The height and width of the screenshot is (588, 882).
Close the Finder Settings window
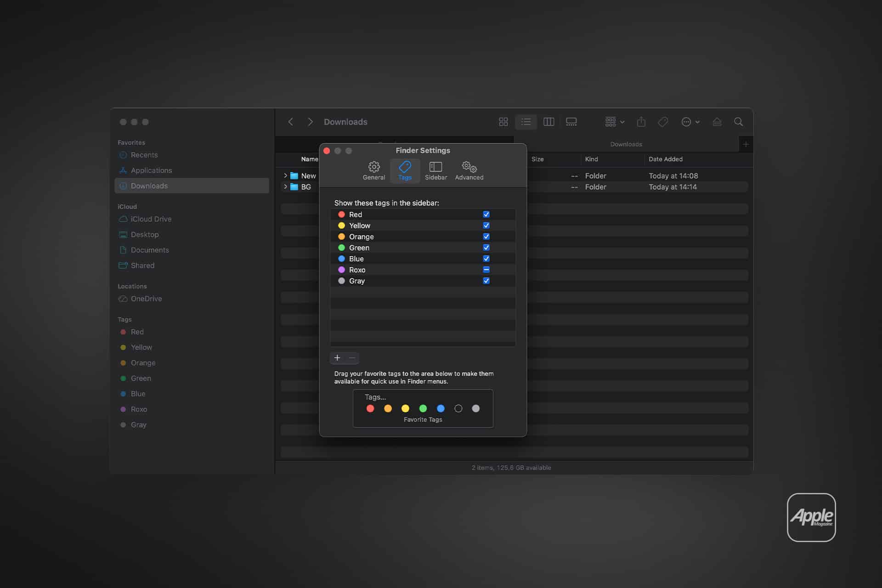[327, 151]
